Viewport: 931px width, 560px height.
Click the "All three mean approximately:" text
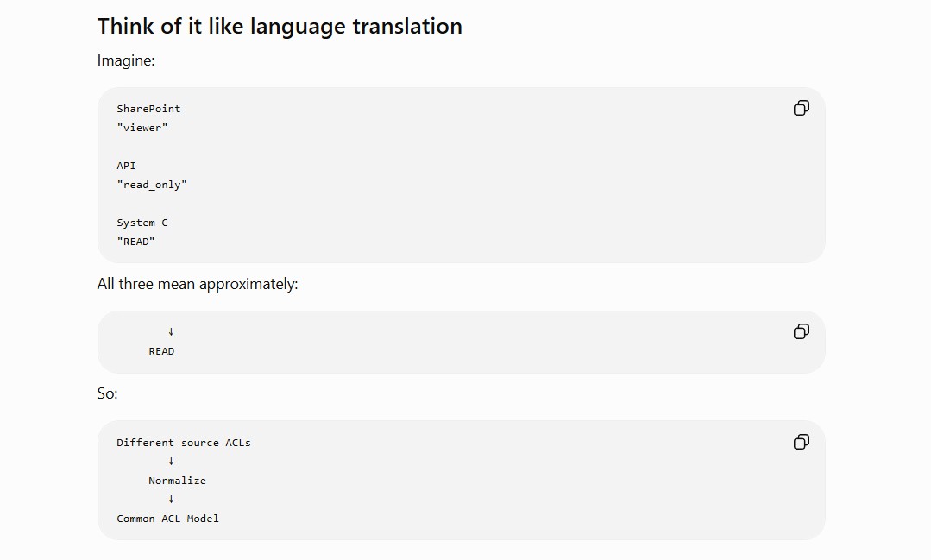tap(198, 284)
